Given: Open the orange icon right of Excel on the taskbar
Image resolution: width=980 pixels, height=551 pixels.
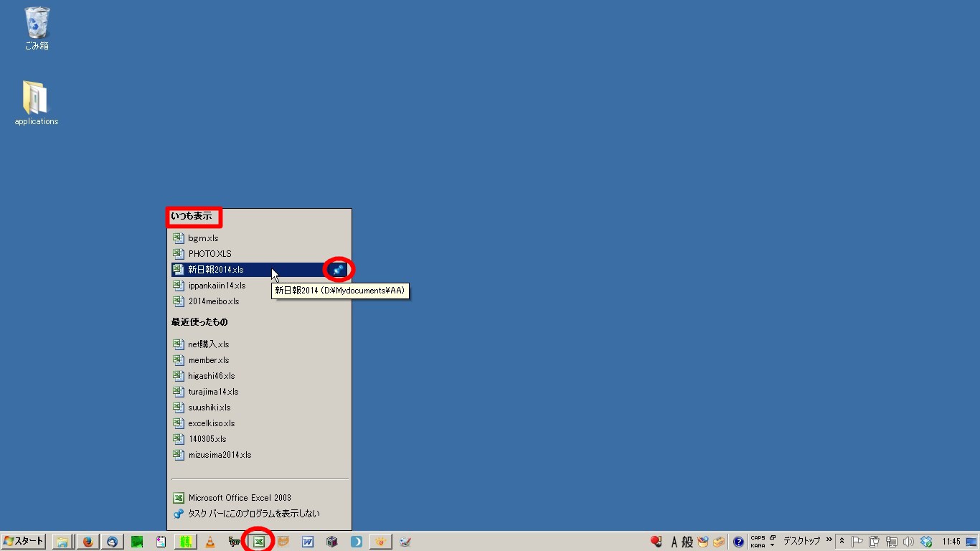Looking at the screenshot, I should 283,542.
